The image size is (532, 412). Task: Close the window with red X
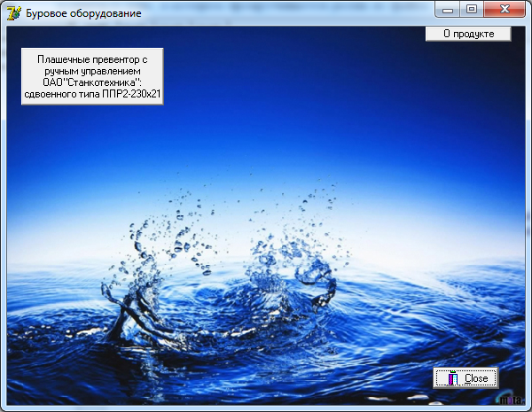[x=505, y=10]
